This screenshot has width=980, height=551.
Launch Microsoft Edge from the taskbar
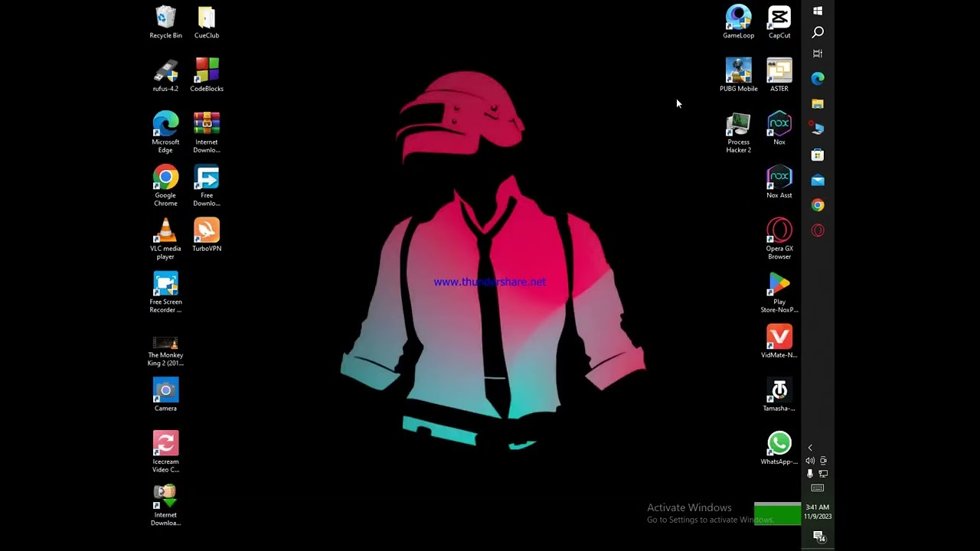click(x=818, y=78)
